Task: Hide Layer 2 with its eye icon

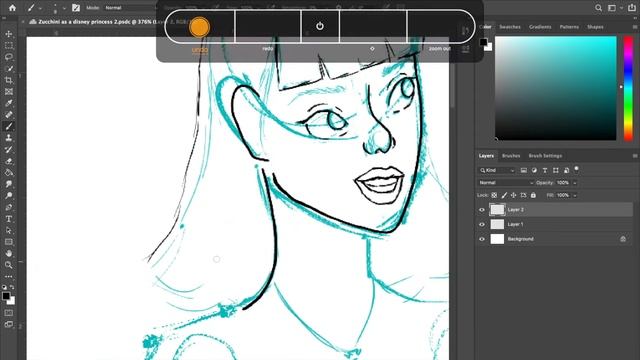Action: tap(482, 210)
